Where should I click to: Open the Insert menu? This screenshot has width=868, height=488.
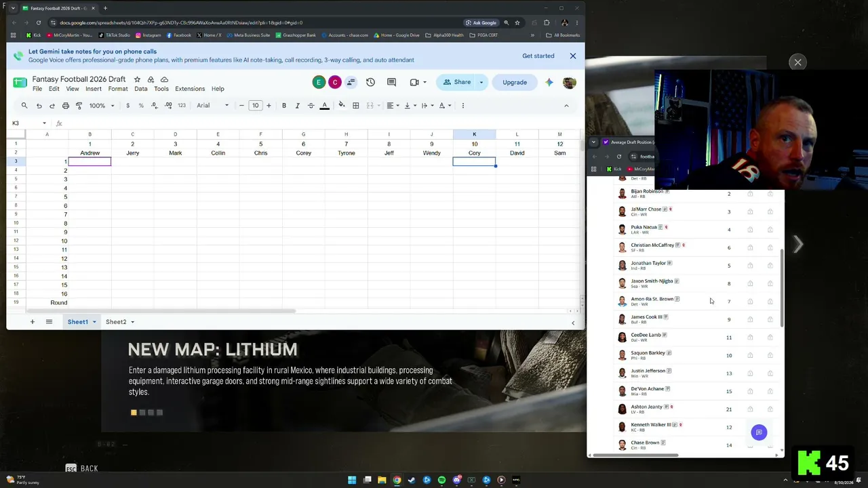coord(94,89)
